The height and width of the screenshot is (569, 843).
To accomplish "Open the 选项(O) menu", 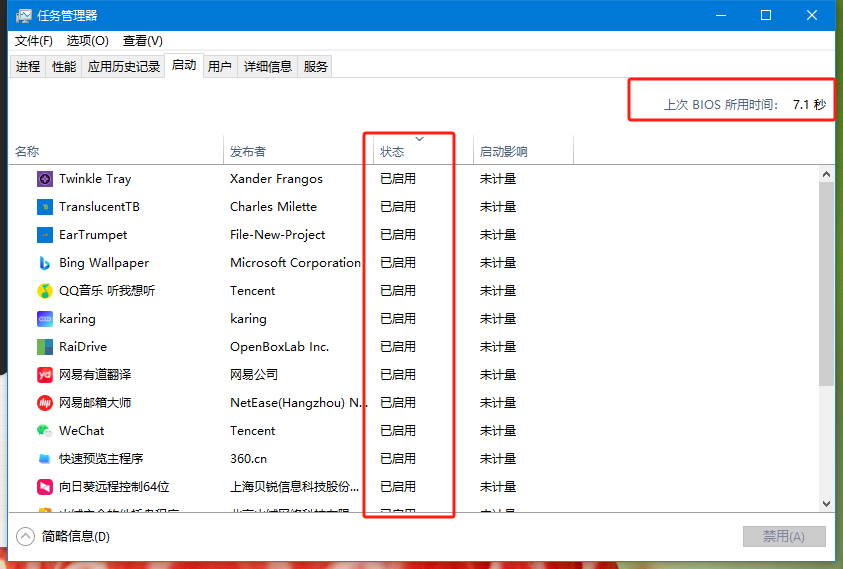I will click(88, 41).
